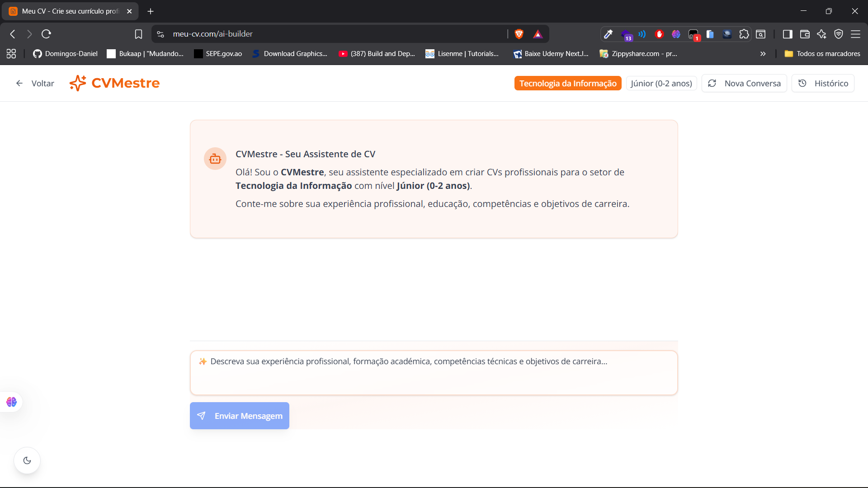Expand the hidden bookmarks overflow chevron
The image size is (868, 488).
[763, 54]
